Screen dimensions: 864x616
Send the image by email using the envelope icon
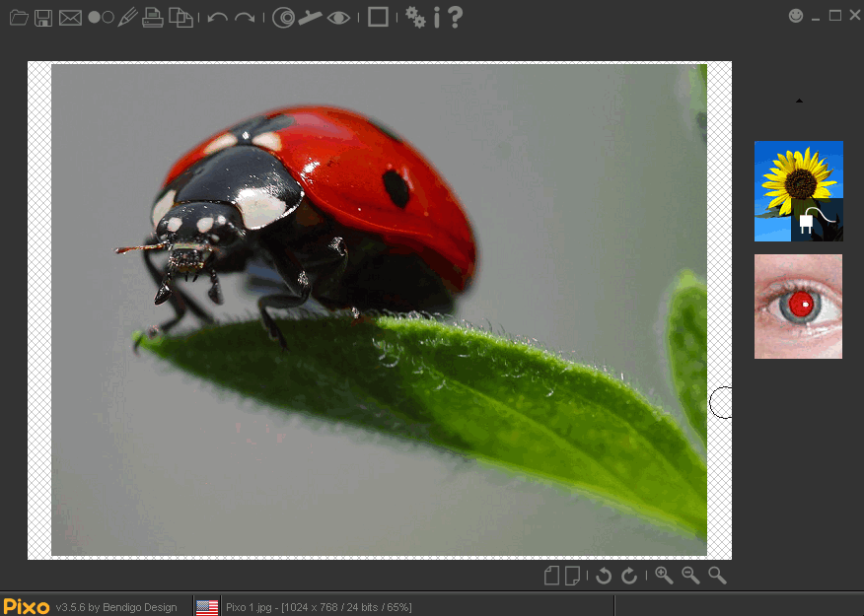pyautogui.click(x=71, y=18)
